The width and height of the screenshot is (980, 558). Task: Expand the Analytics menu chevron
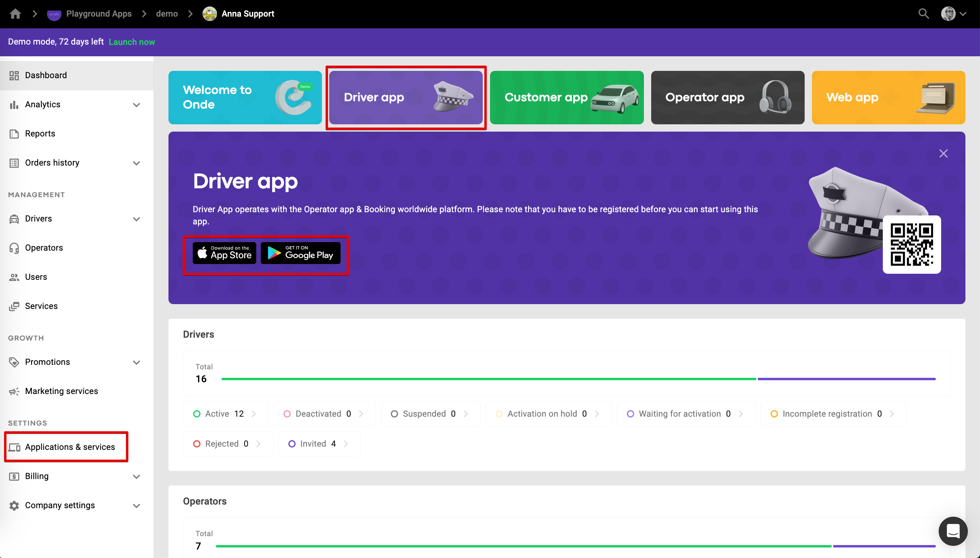pos(136,105)
